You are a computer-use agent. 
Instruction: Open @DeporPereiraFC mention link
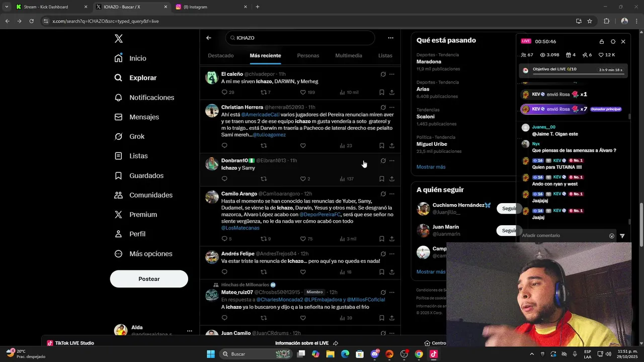[320, 215]
